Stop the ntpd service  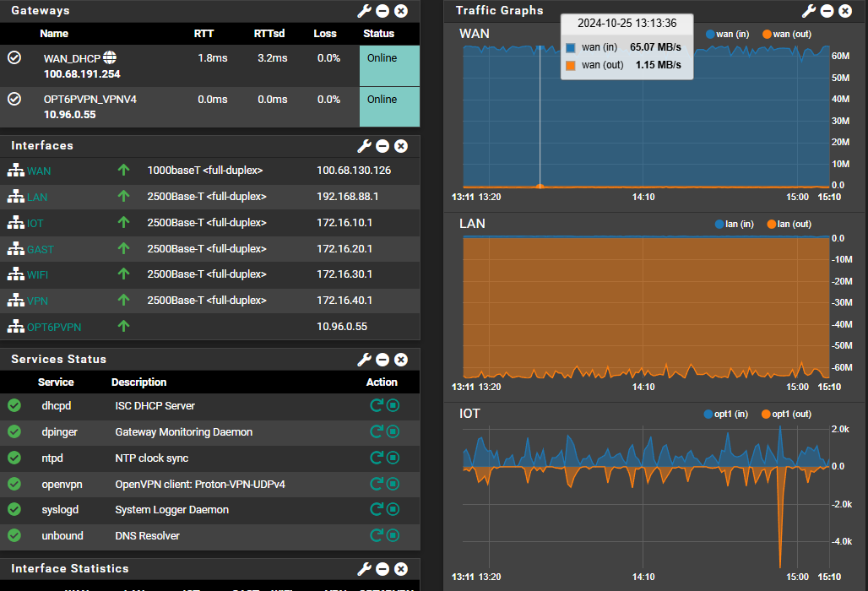393,458
